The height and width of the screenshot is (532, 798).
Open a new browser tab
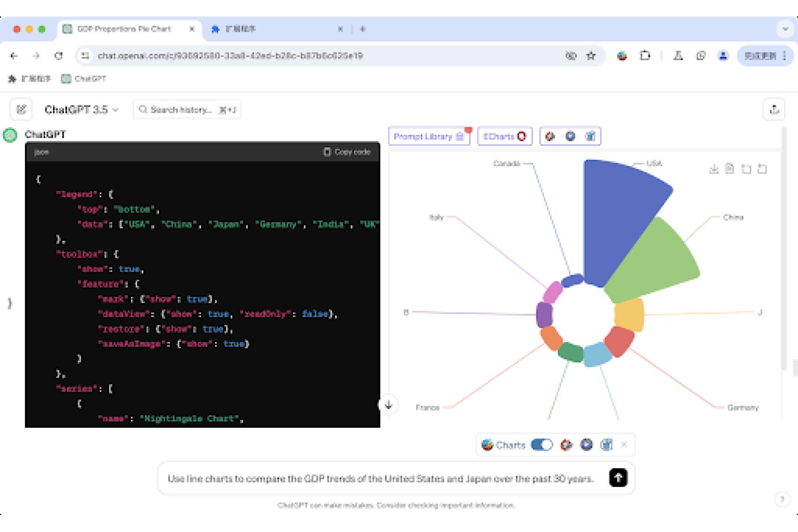point(363,29)
